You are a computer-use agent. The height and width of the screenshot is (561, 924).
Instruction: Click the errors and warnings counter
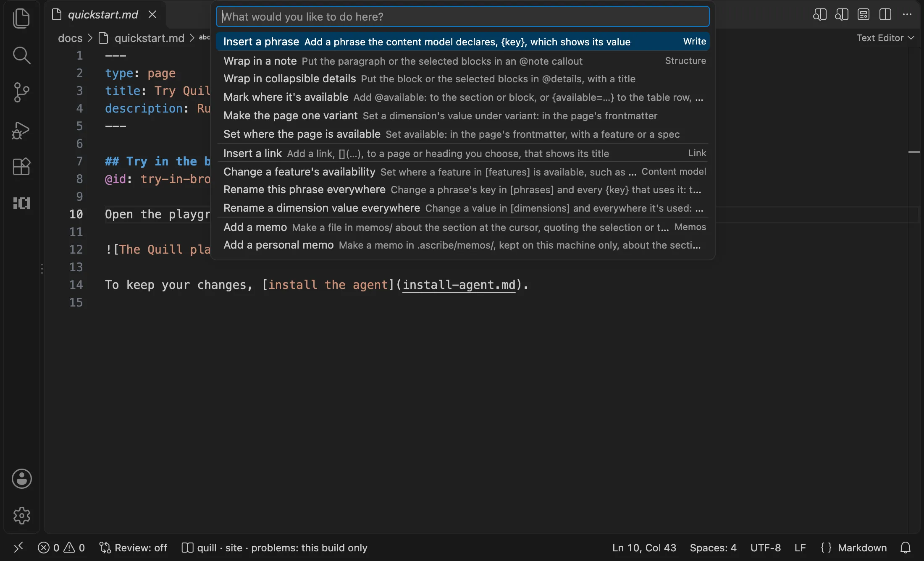[61, 548]
